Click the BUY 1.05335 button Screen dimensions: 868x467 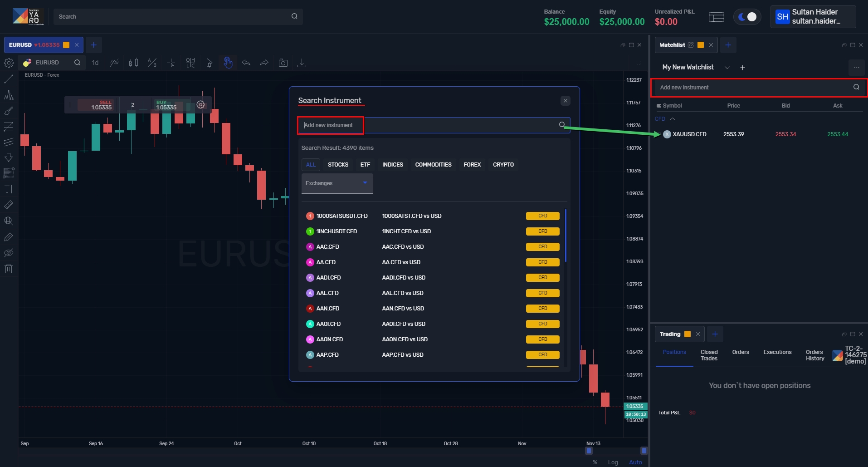click(167, 105)
